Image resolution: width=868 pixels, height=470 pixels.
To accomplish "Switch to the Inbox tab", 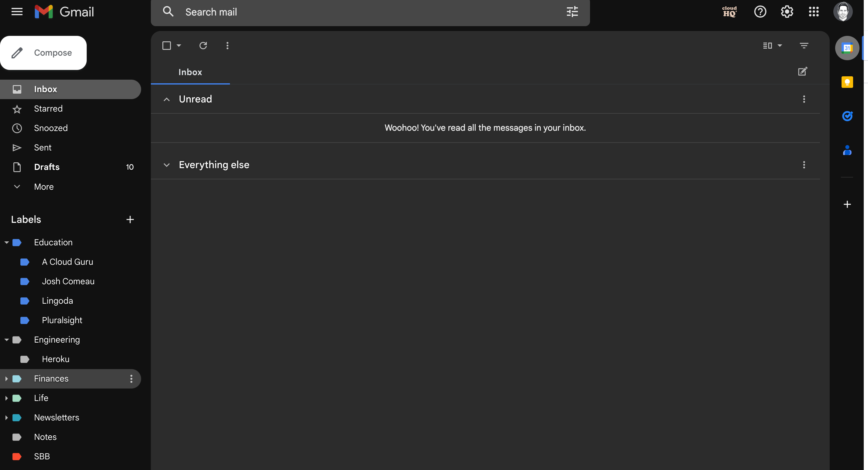I will pyautogui.click(x=190, y=72).
